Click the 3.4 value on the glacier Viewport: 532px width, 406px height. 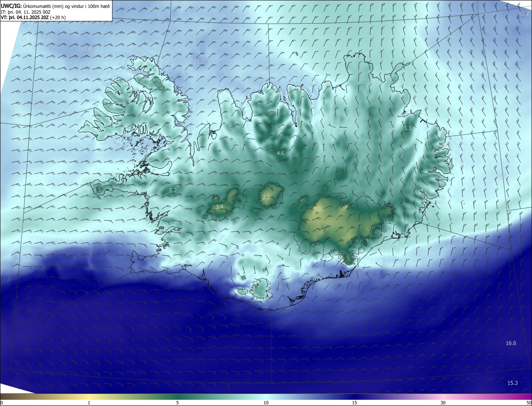click(x=220, y=207)
